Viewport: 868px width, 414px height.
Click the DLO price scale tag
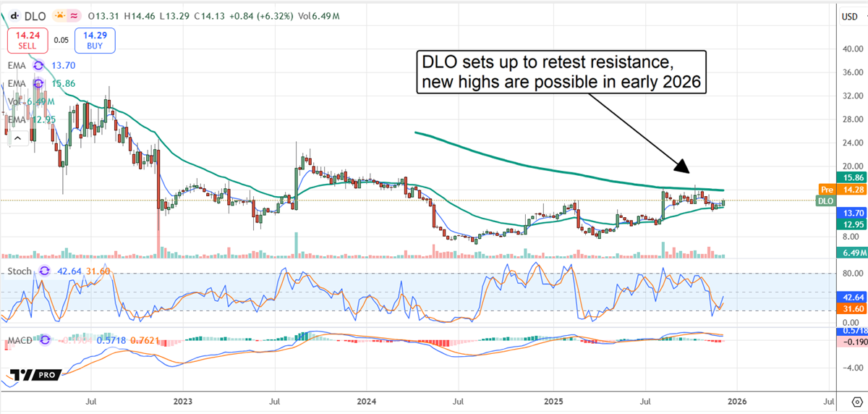tap(825, 200)
